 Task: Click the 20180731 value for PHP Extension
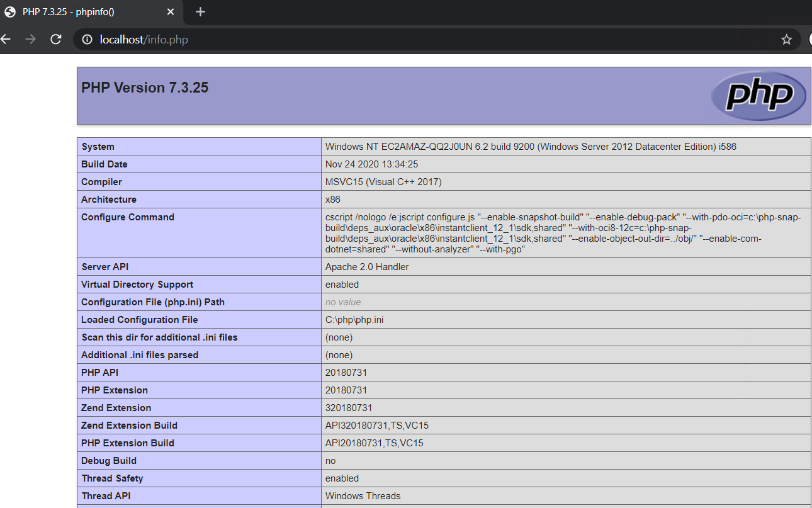point(346,390)
